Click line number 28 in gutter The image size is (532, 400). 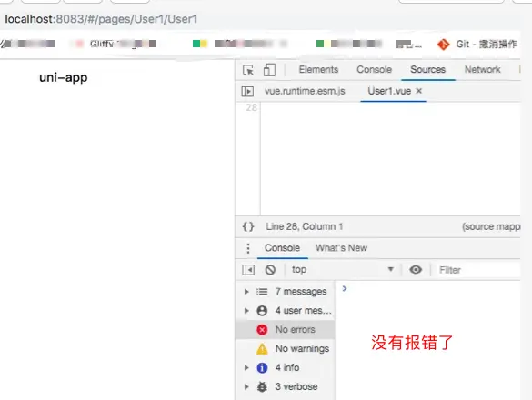pos(251,108)
